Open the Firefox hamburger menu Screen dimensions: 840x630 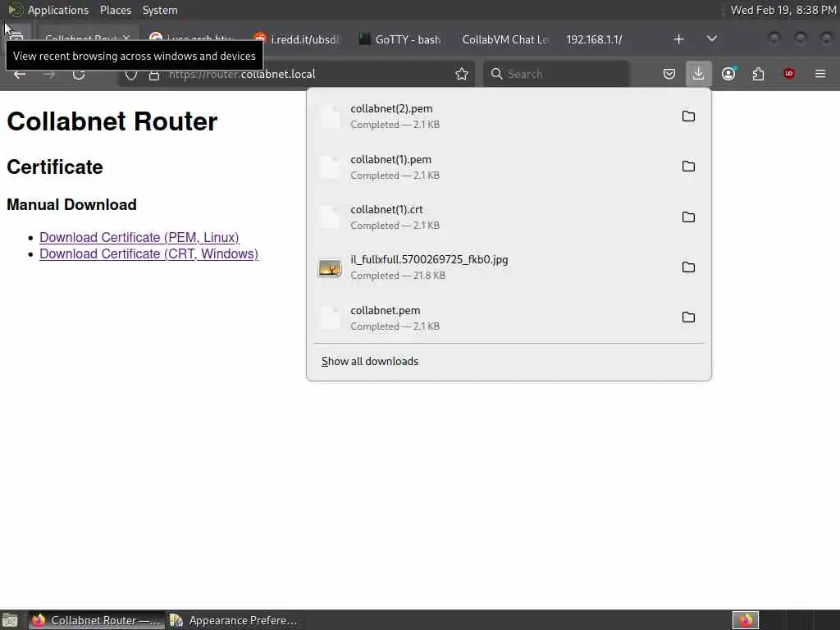point(820,73)
